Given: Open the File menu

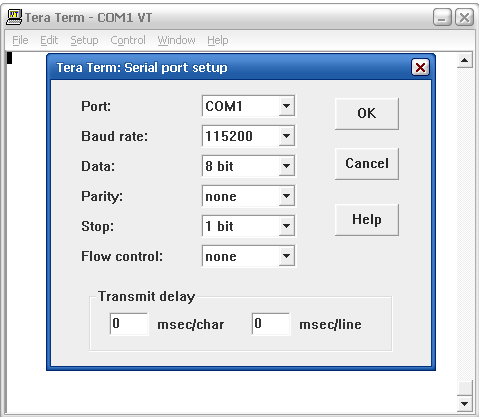Looking at the screenshot, I should click(20, 40).
